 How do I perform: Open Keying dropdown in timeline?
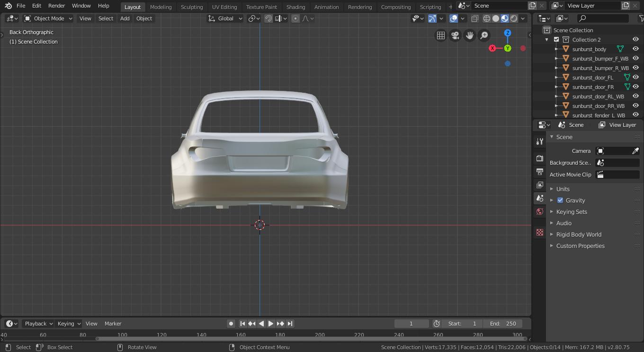pos(69,324)
